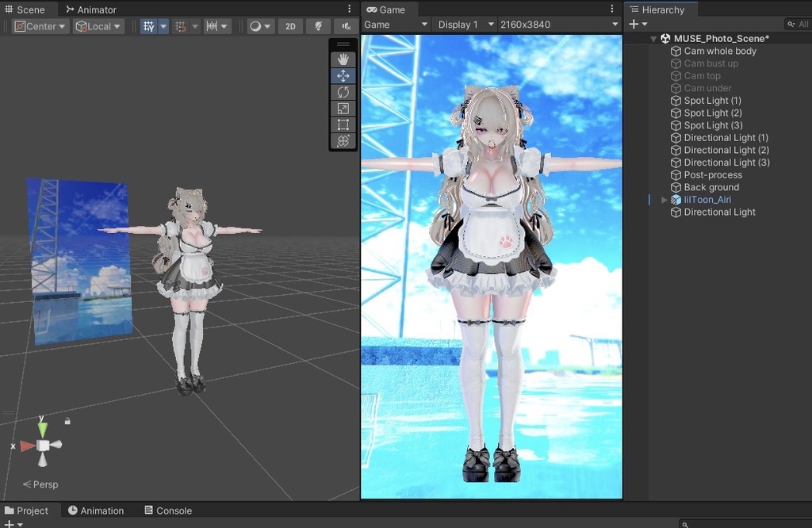Open grid axis options dropdown

click(x=163, y=26)
